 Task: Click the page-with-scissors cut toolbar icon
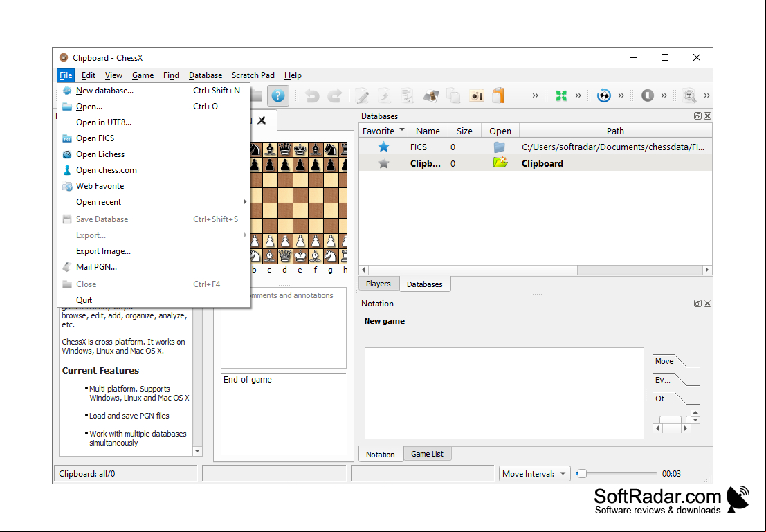pyautogui.click(x=407, y=95)
